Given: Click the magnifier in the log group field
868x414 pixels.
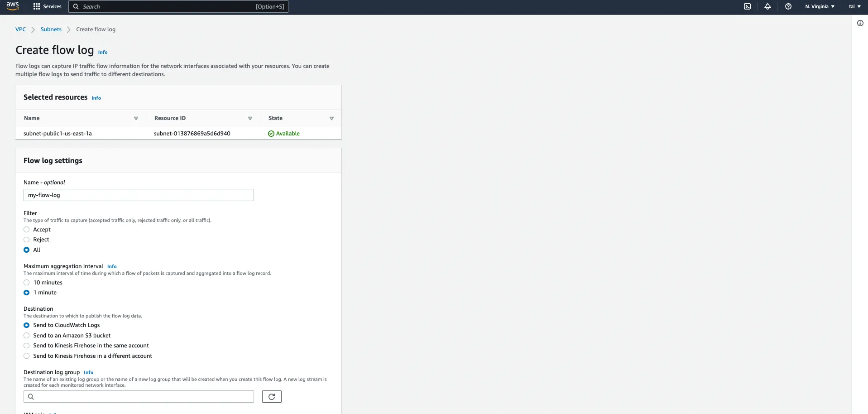Looking at the screenshot, I should pyautogui.click(x=31, y=397).
